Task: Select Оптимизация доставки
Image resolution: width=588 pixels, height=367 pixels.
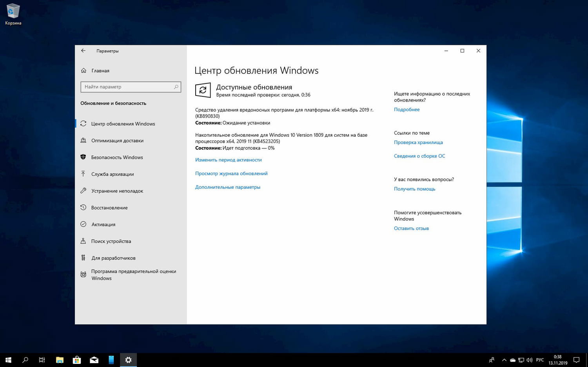Action: coord(117,140)
